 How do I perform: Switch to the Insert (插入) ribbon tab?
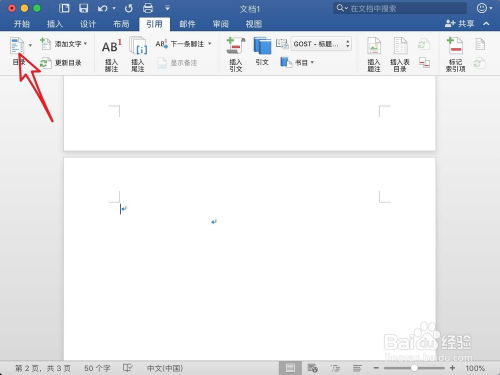(x=55, y=24)
